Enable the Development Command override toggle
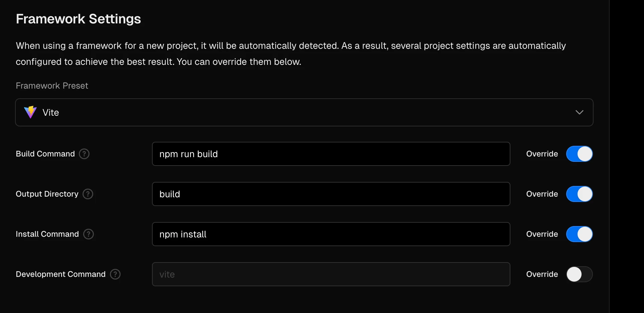Image resolution: width=644 pixels, height=313 pixels. click(x=580, y=274)
